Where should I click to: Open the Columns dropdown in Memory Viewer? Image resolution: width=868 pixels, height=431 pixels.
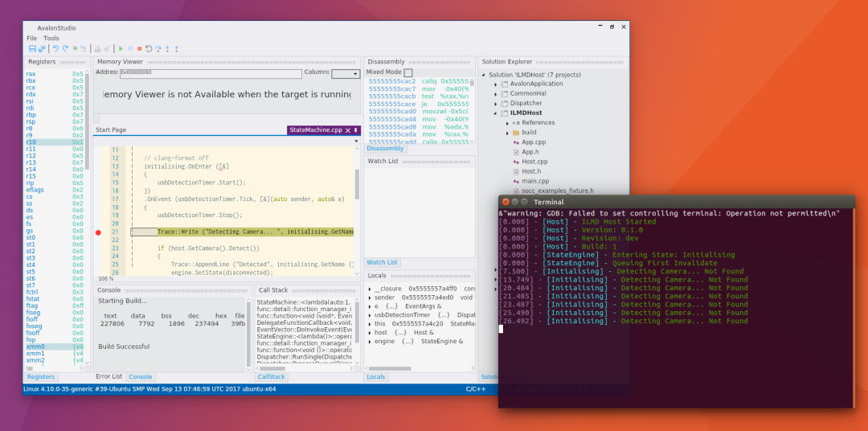click(x=346, y=74)
